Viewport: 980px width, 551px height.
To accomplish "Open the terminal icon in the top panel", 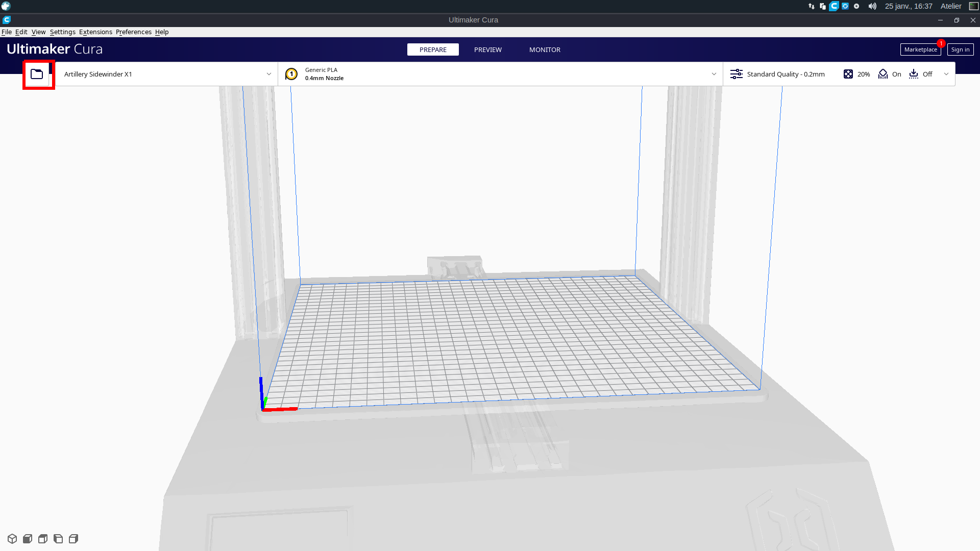I will click(974, 6).
